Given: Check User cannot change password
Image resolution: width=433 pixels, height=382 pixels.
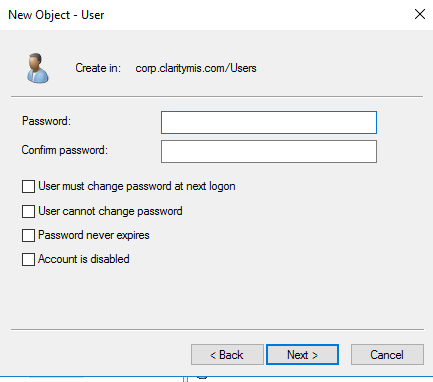Looking at the screenshot, I should click(28, 211).
